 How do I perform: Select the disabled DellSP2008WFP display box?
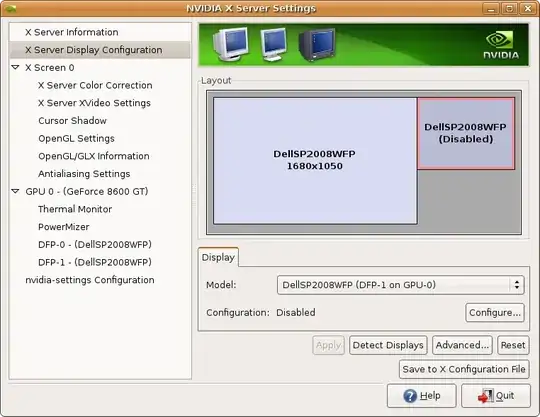coord(466,133)
